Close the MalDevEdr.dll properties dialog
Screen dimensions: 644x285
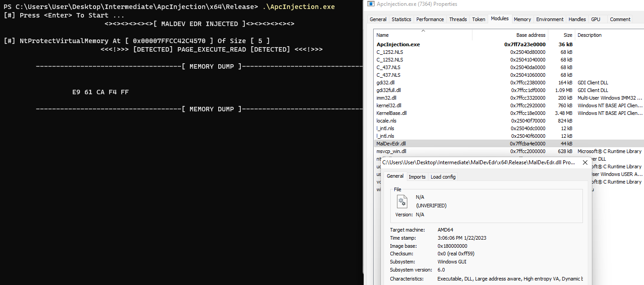pos(585,162)
